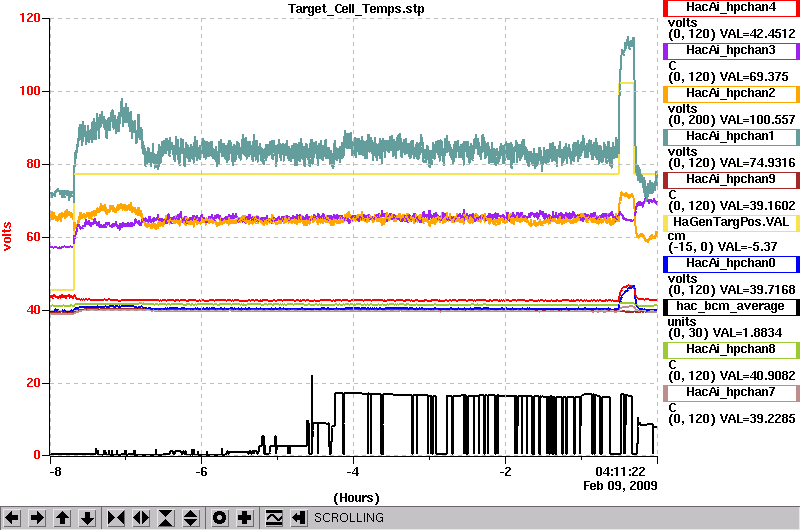Click the -8 hours tick label
Screen dimensions: 800x530
coord(55,472)
